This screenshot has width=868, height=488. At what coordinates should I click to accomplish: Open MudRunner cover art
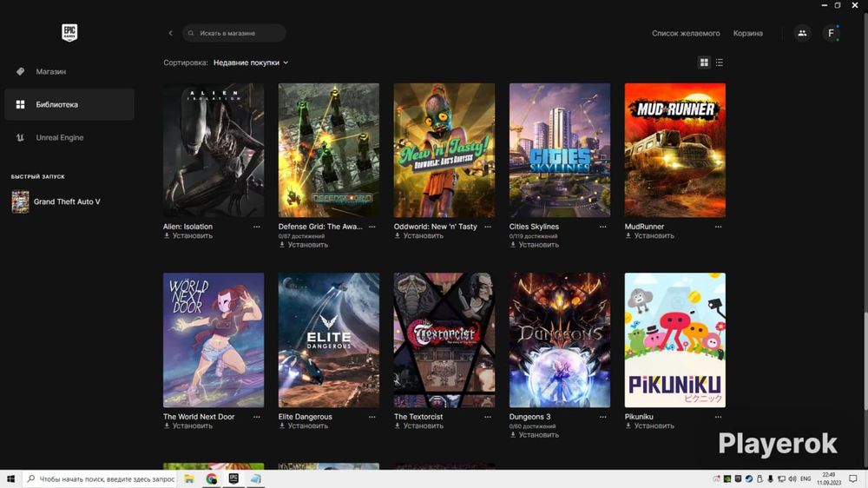click(x=674, y=150)
